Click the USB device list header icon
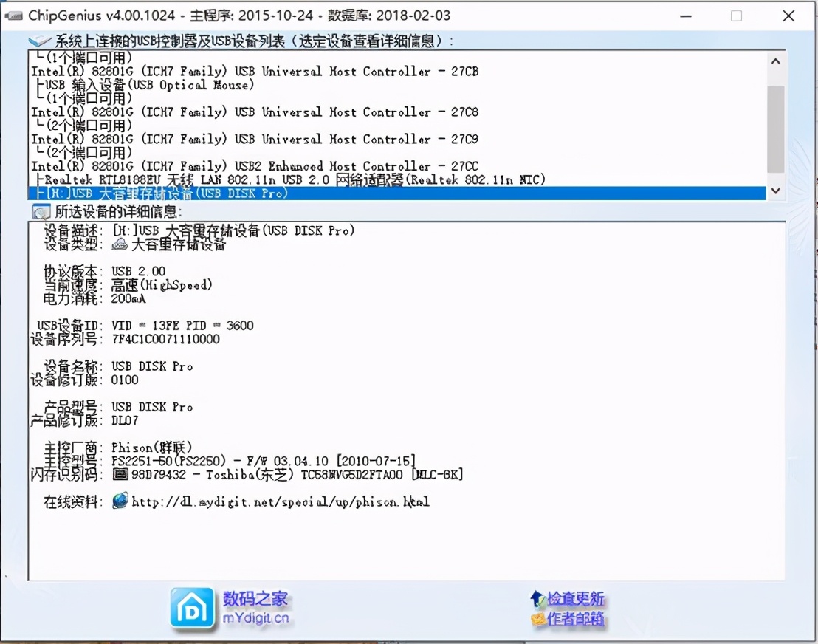Screen dimensions: 818x644 pos(40,41)
